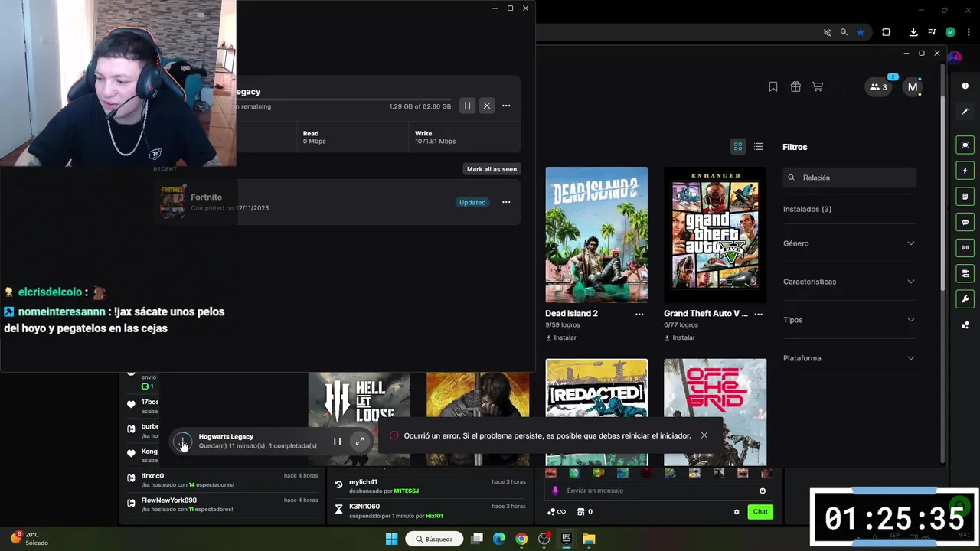Expand the Hogwarts Legacy download widget
This screenshot has height=551, width=980.
[360, 441]
